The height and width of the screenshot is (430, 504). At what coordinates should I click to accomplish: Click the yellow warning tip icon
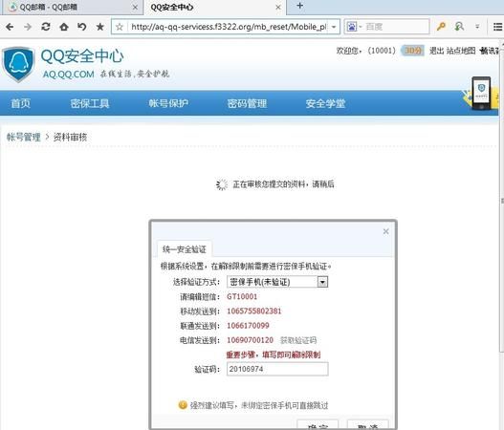(x=183, y=405)
